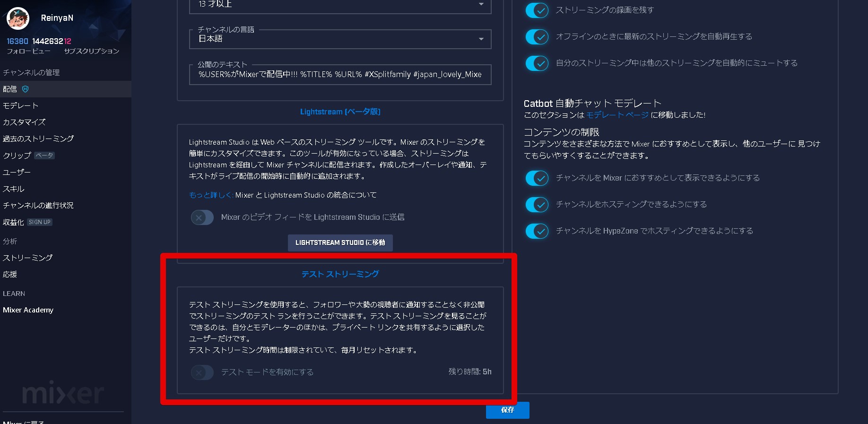
Task: Open ReinyaN profile avatar
Action: [18, 18]
